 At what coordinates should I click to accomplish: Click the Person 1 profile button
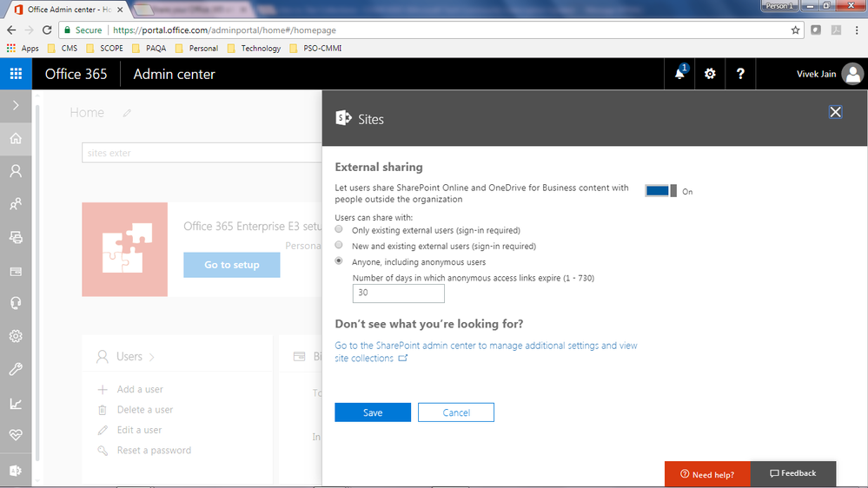[x=779, y=5]
